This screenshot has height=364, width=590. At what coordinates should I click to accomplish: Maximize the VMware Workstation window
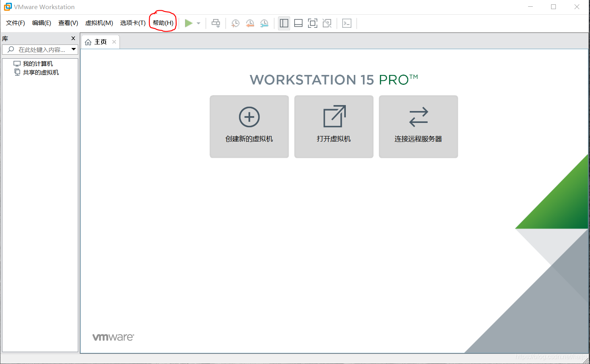click(553, 7)
